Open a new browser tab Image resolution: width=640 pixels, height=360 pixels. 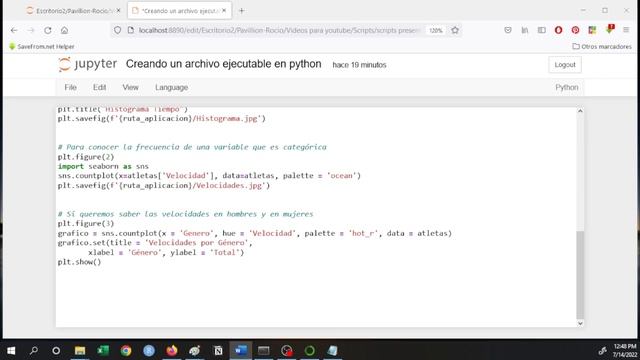click(242, 11)
